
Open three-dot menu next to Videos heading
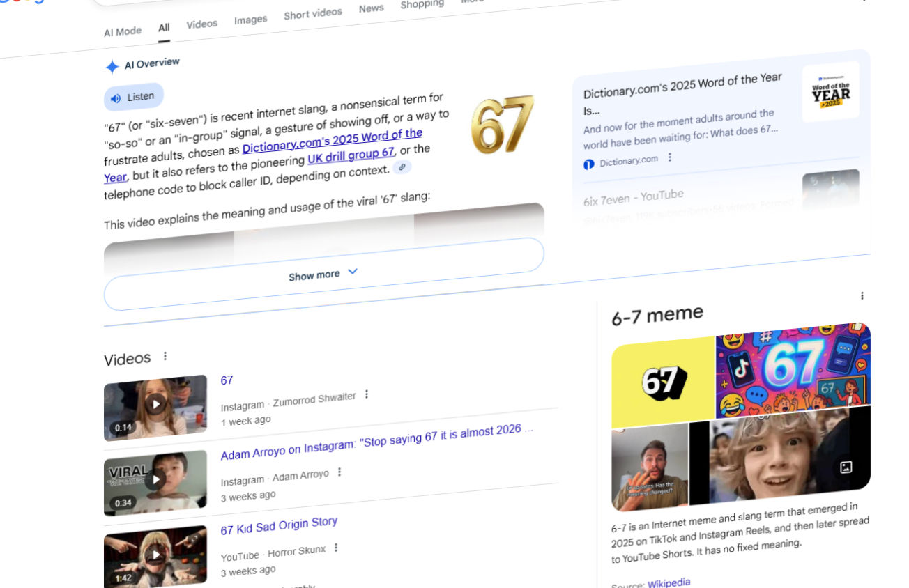(165, 356)
